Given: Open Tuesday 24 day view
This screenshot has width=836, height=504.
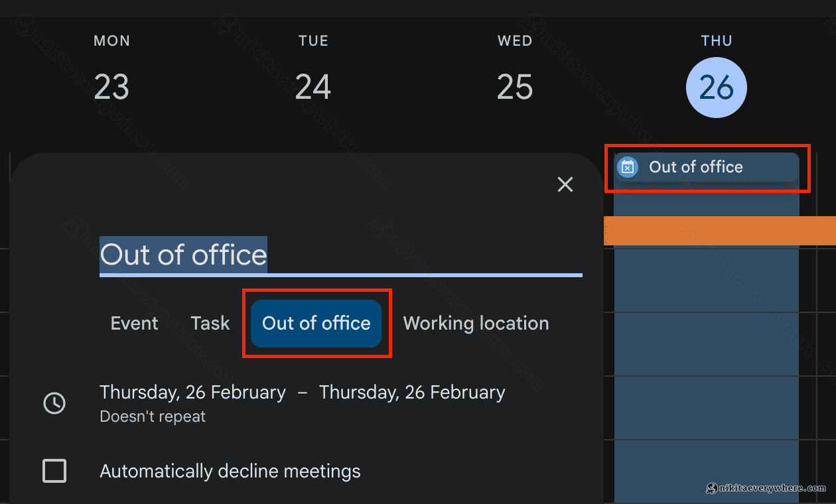Looking at the screenshot, I should [x=313, y=87].
